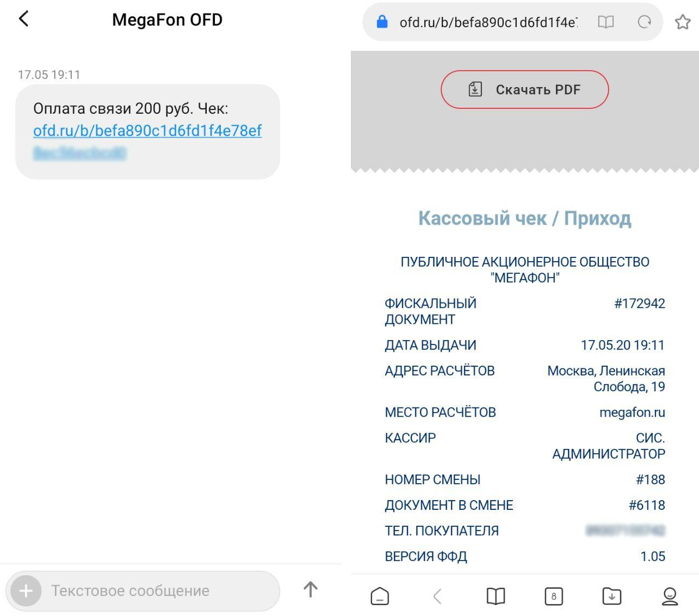The height and width of the screenshot is (616, 699).
Task: Go to browser home with the home icon
Action: 379,596
